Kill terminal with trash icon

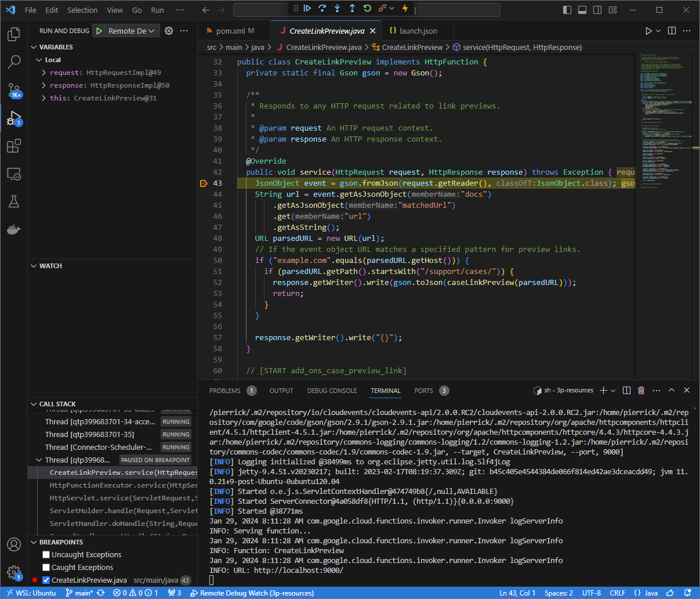pos(641,391)
